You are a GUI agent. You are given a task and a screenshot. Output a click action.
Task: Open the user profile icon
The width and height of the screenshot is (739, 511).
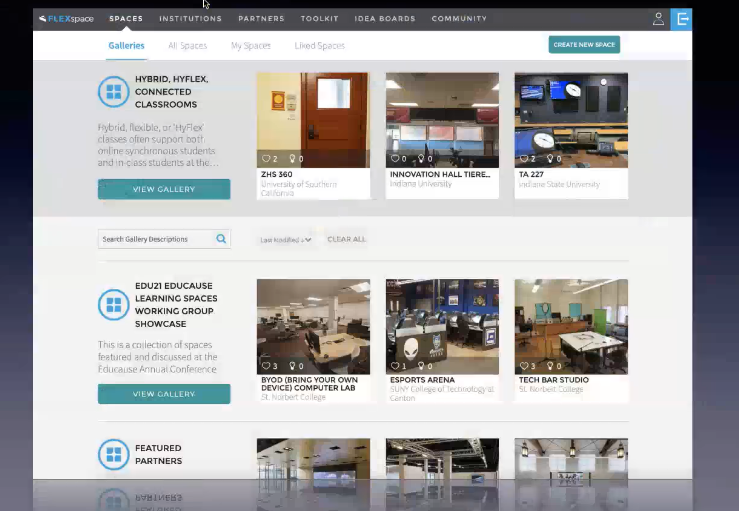click(658, 19)
